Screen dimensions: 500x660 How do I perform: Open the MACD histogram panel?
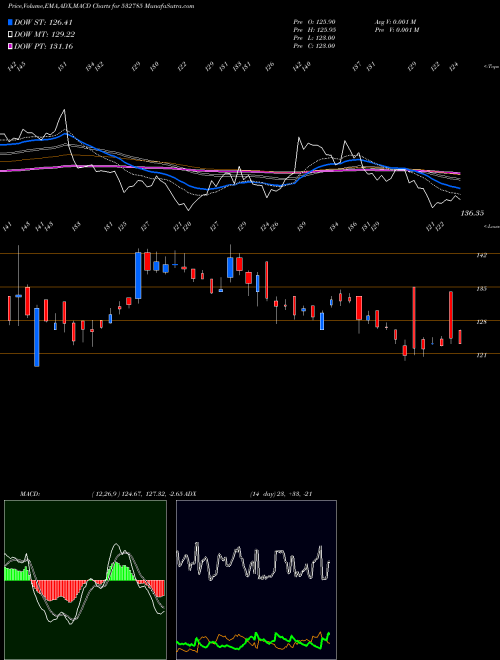(85, 580)
